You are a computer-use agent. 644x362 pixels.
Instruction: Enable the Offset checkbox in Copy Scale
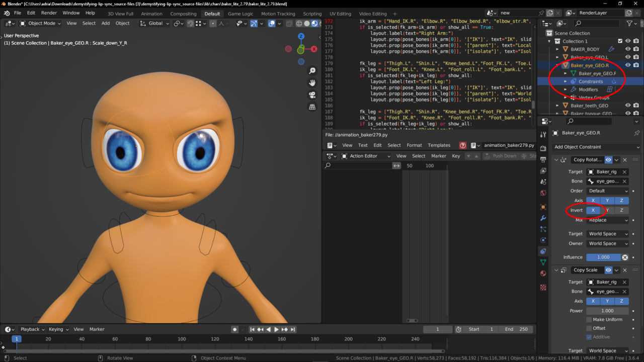[589, 328]
